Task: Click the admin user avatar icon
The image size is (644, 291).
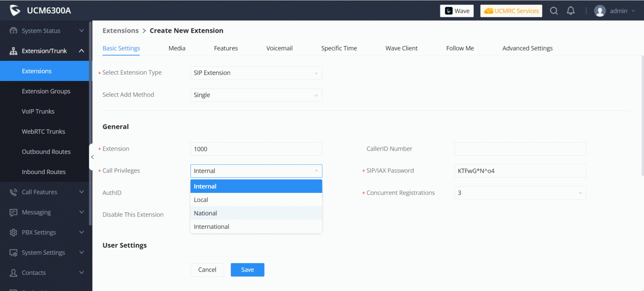Action: pos(600,11)
